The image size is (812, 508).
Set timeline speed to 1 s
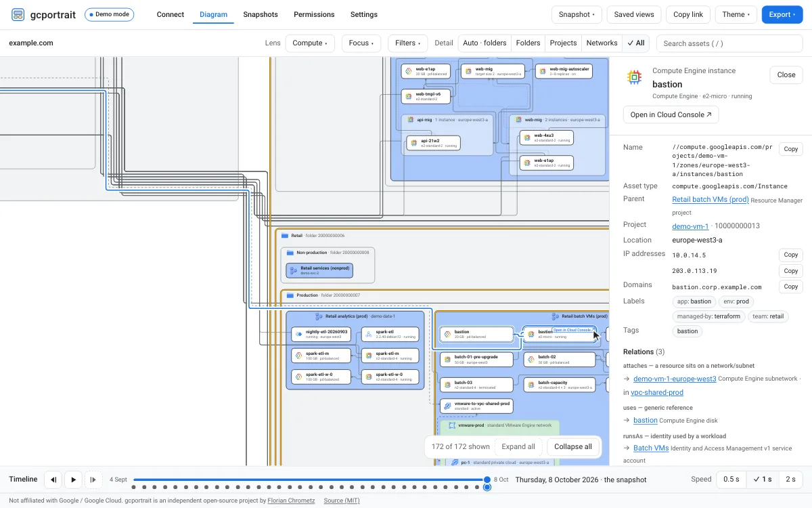pos(763,479)
